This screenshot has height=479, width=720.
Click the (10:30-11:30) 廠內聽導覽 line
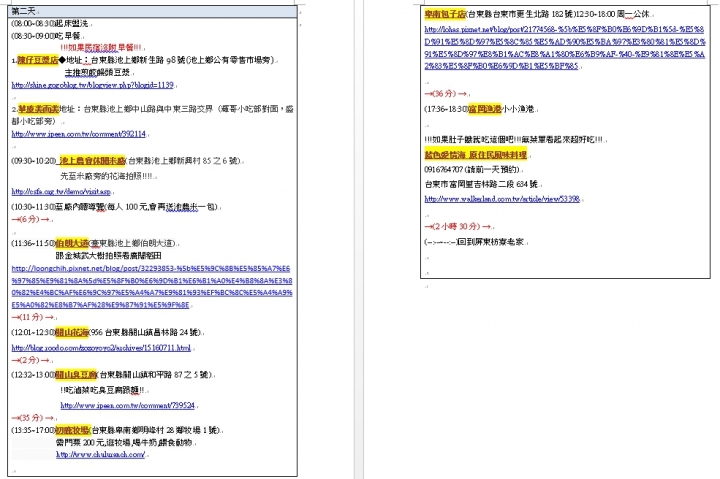(x=115, y=207)
